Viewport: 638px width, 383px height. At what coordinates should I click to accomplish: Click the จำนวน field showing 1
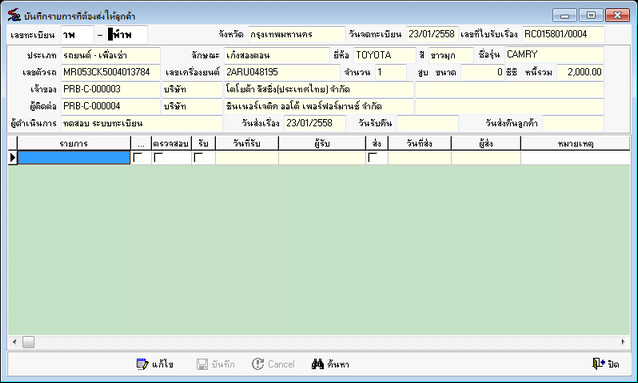[391, 72]
